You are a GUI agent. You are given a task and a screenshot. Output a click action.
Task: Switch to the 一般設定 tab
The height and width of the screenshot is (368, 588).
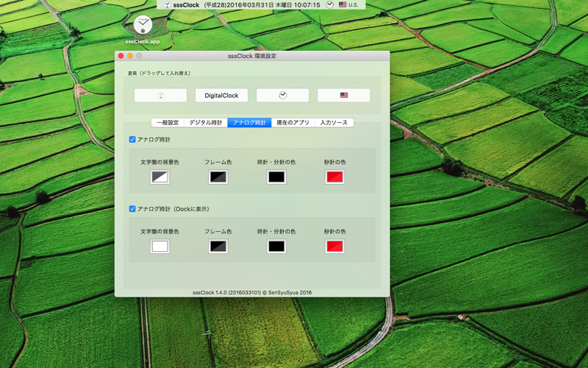click(168, 122)
